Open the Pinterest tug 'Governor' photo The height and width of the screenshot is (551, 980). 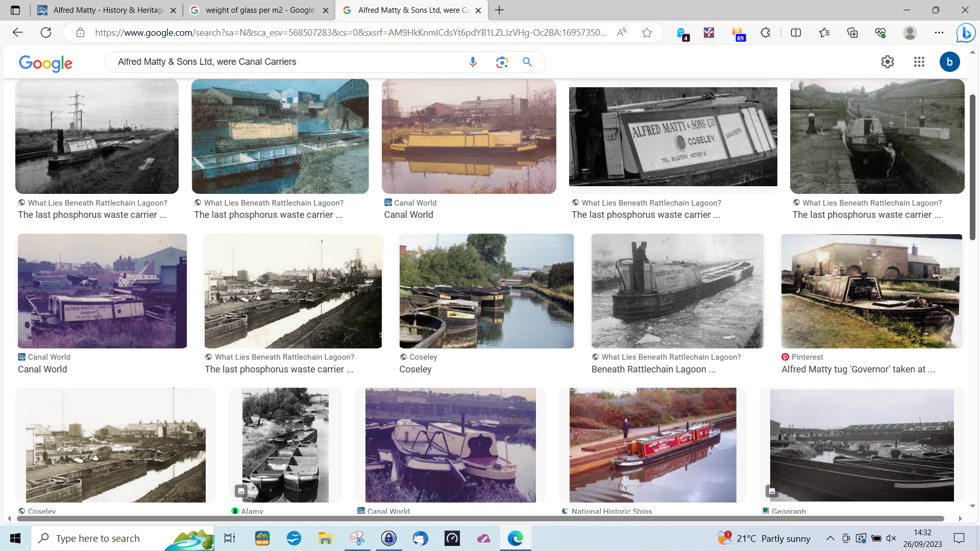tap(871, 291)
